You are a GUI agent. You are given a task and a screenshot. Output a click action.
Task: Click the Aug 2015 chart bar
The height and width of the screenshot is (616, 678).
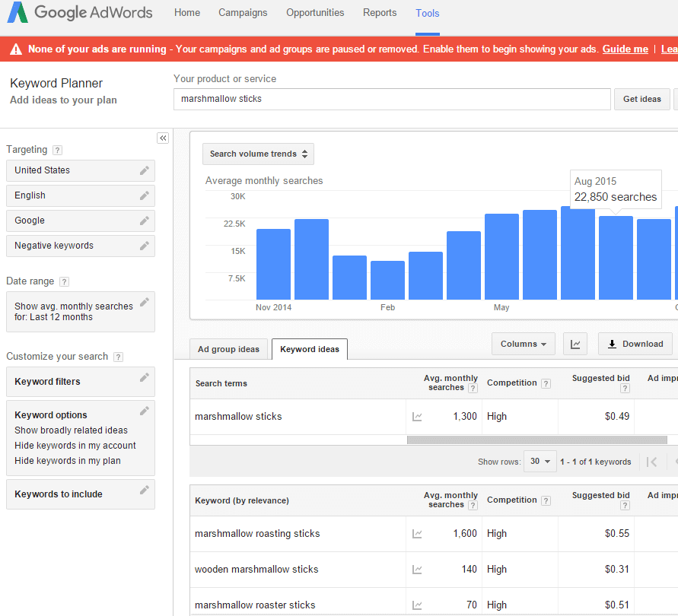point(616,258)
